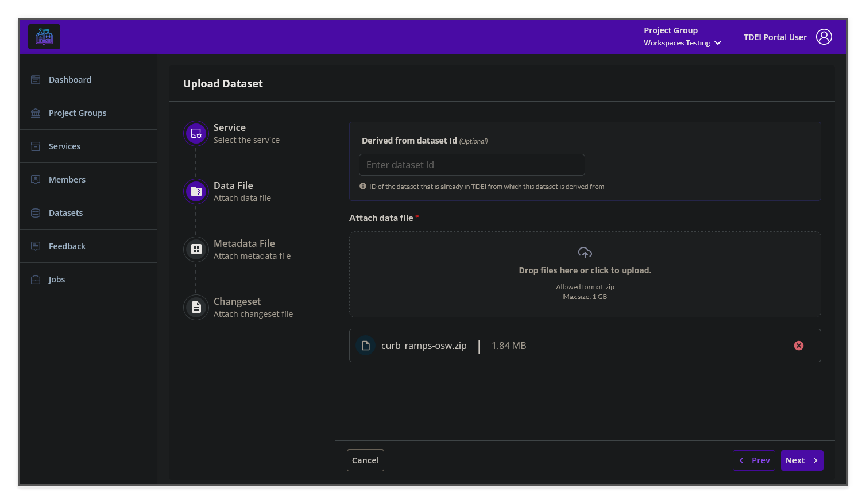Go back using the Prev button

tap(753, 460)
